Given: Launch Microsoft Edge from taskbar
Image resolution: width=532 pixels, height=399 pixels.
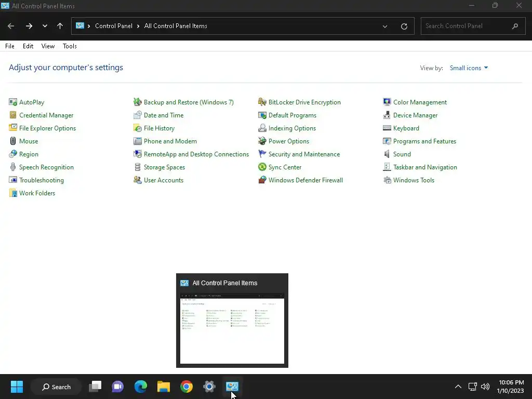Looking at the screenshot, I should 140,387.
